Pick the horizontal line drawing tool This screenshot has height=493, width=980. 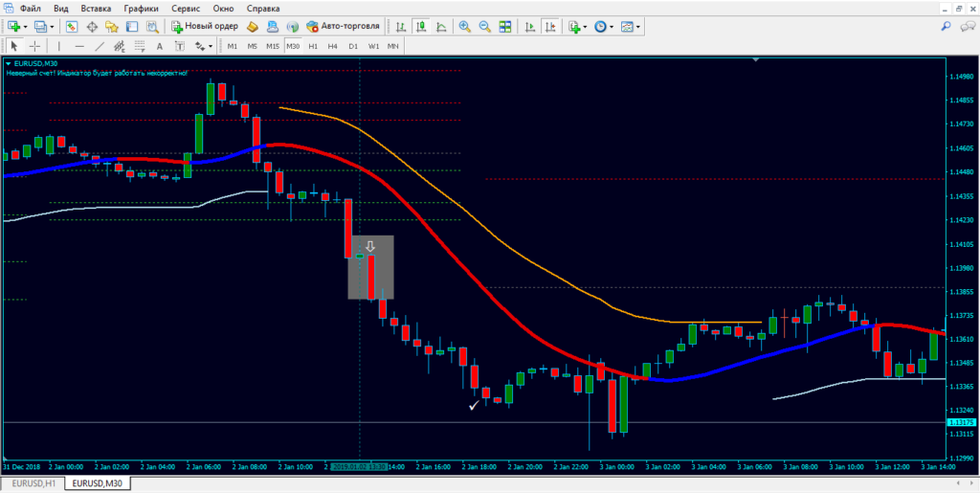tap(78, 45)
